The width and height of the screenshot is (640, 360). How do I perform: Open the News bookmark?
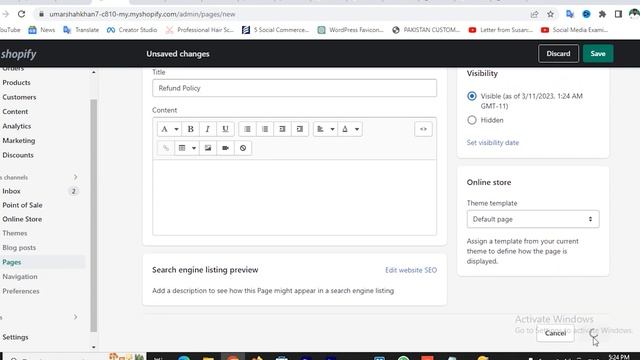pyautogui.click(x=42, y=30)
